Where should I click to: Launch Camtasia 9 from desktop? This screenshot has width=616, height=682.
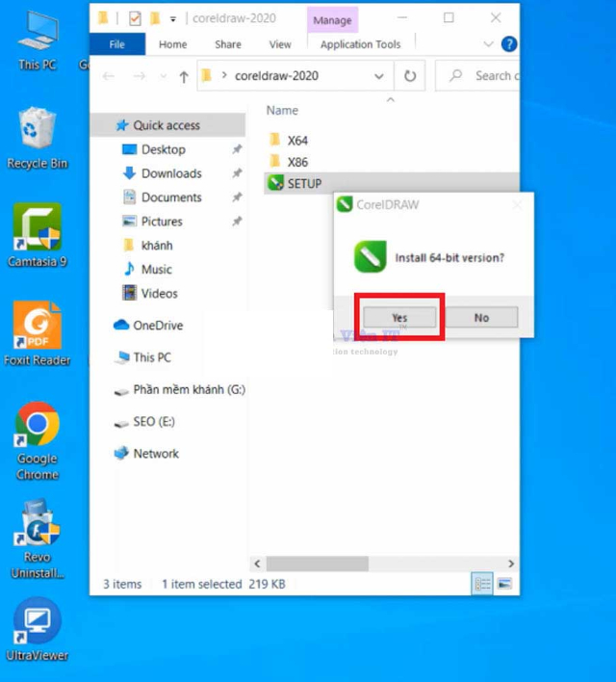[x=38, y=235]
